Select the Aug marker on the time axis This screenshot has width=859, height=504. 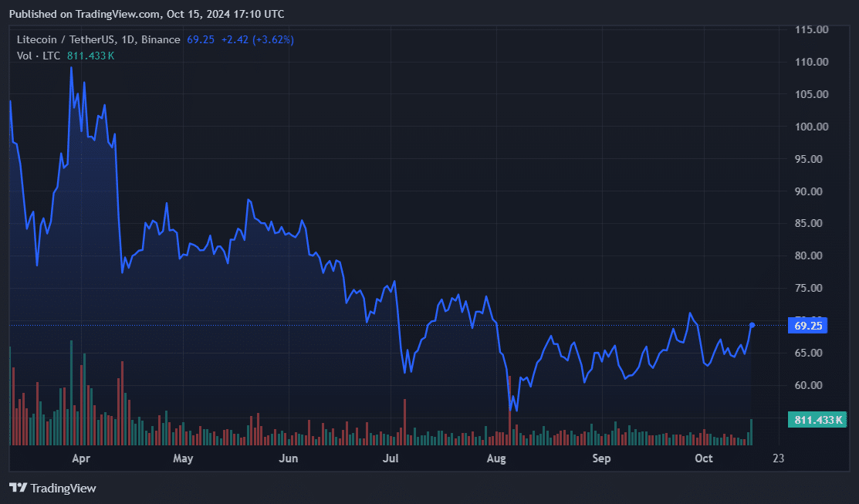point(496,458)
